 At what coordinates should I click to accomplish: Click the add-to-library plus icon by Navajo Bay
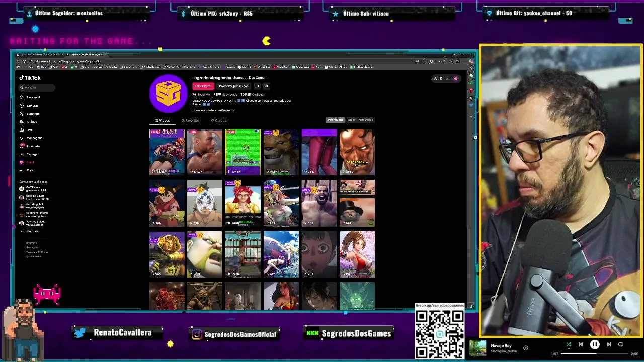pos(526,348)
